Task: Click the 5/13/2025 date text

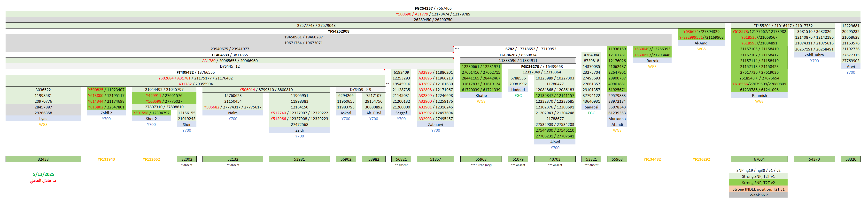Action: (x=43, y=174)
